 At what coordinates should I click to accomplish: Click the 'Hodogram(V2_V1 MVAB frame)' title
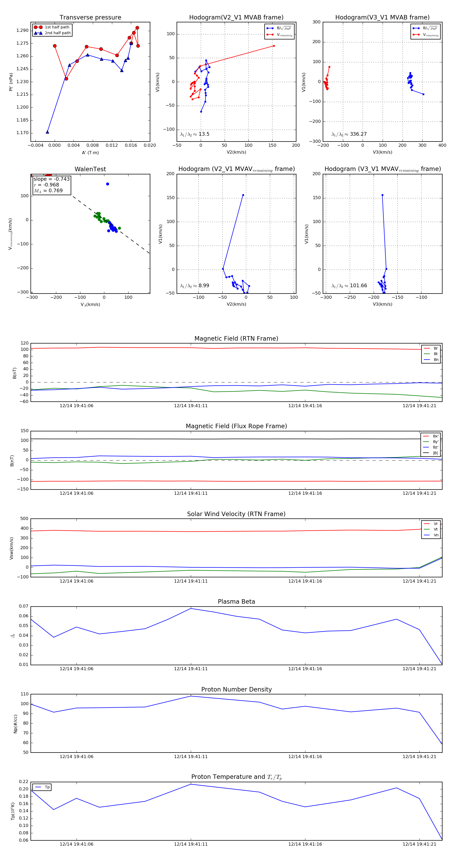(x=236, y=18)
